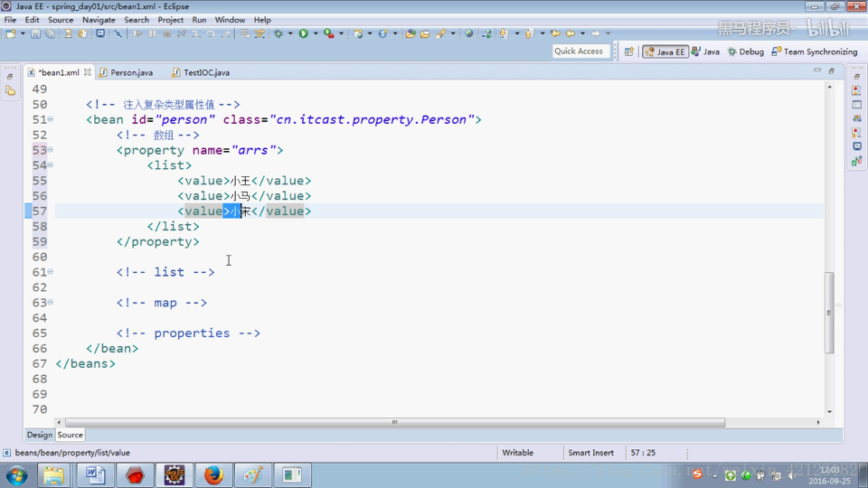This screenshot has height=488, width=868.
Task: Collapse the property element fold on line 53
Action: (x=51, y=149)
